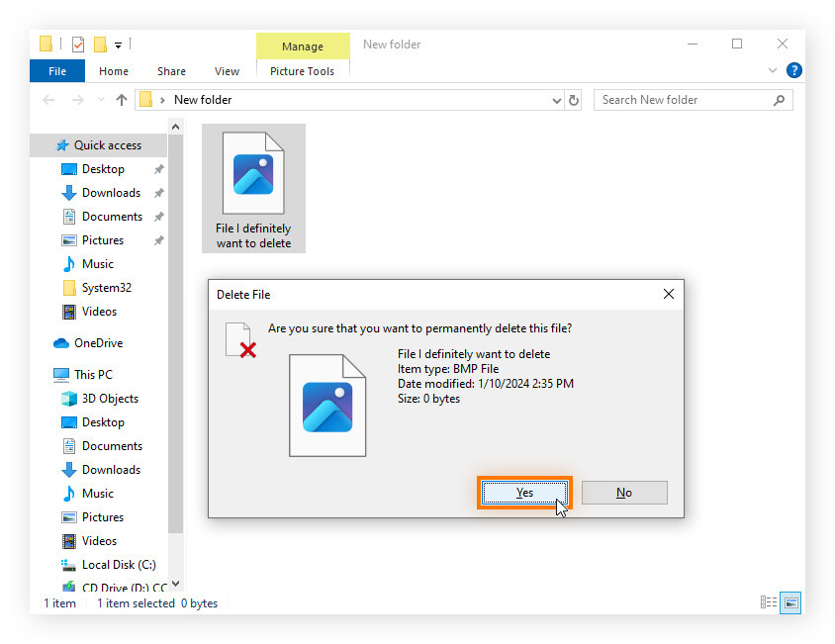Screen dimensions: 835x644
Task: Open the File menu
Action: (56, 70)
